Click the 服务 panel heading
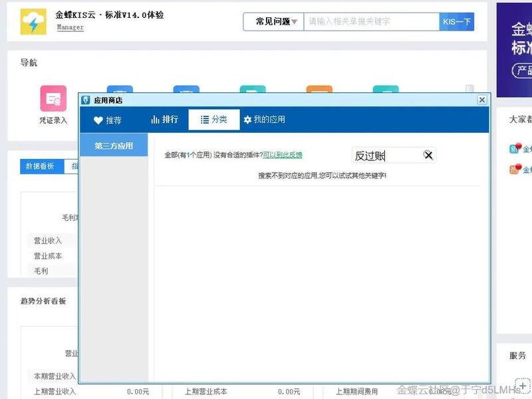 (518, 355)
